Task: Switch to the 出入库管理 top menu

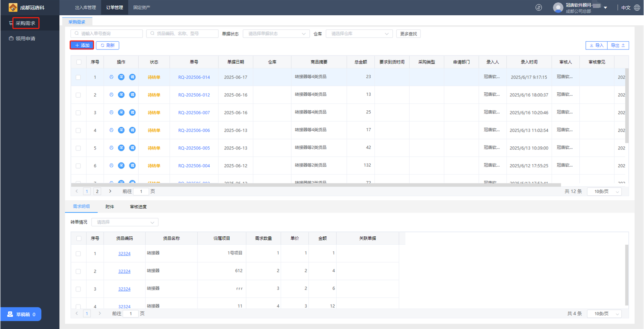Action: tap(85, 8)
